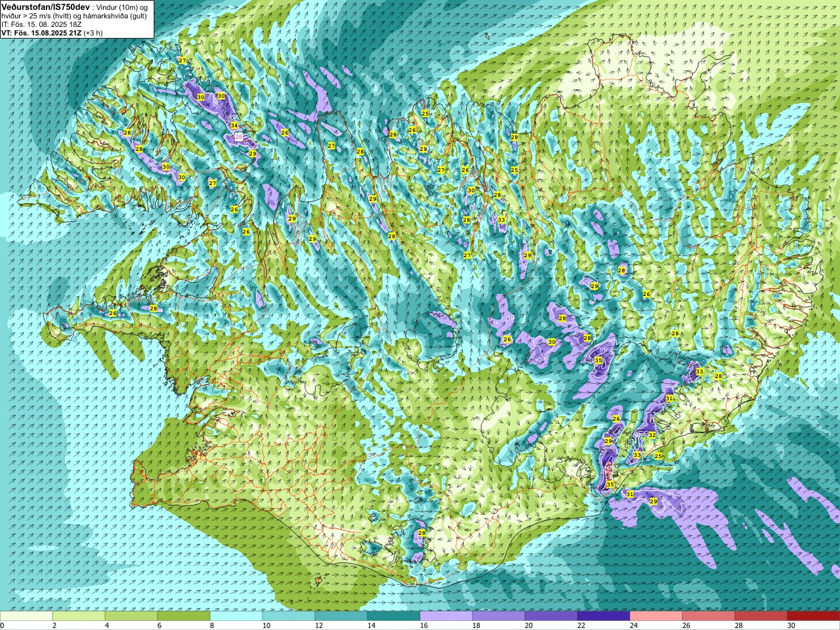
Task: Select the 4–6 green legend color segment
Action: pyautogui.click(x=131, y=616)
